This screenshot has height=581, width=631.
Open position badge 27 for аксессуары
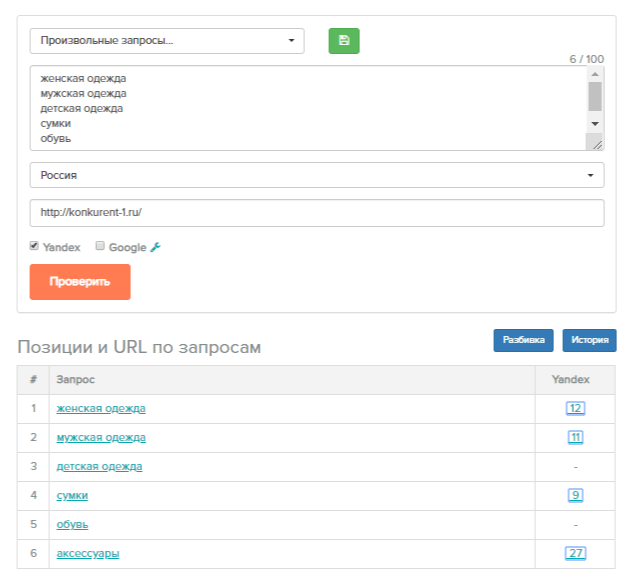pos(575,553)
